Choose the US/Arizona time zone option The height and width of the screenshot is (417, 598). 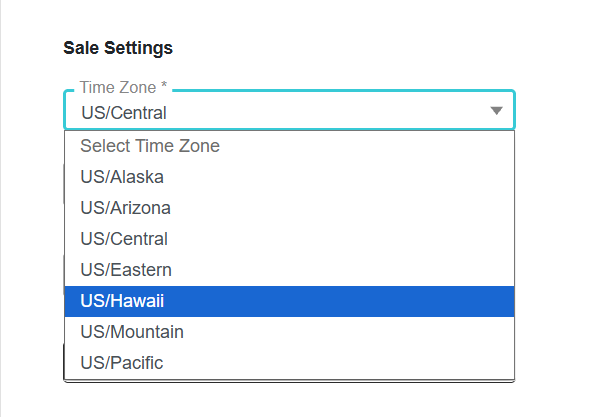(x=289, y=208)
